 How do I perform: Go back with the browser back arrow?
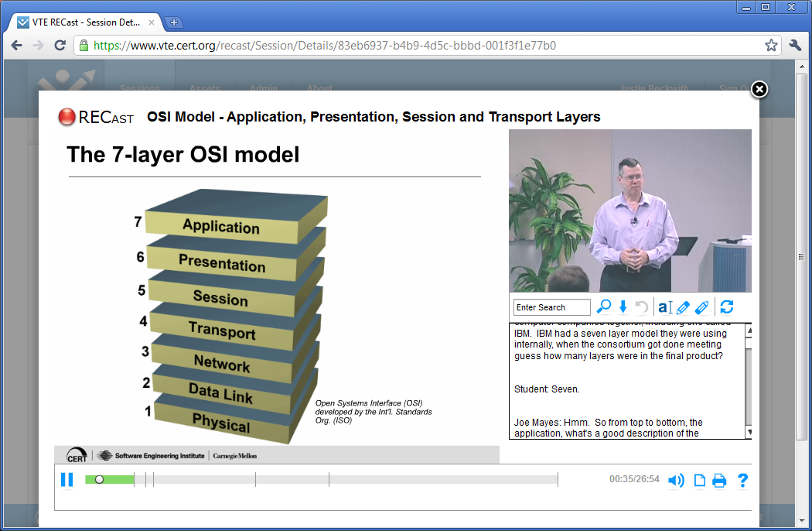point(16,46)
